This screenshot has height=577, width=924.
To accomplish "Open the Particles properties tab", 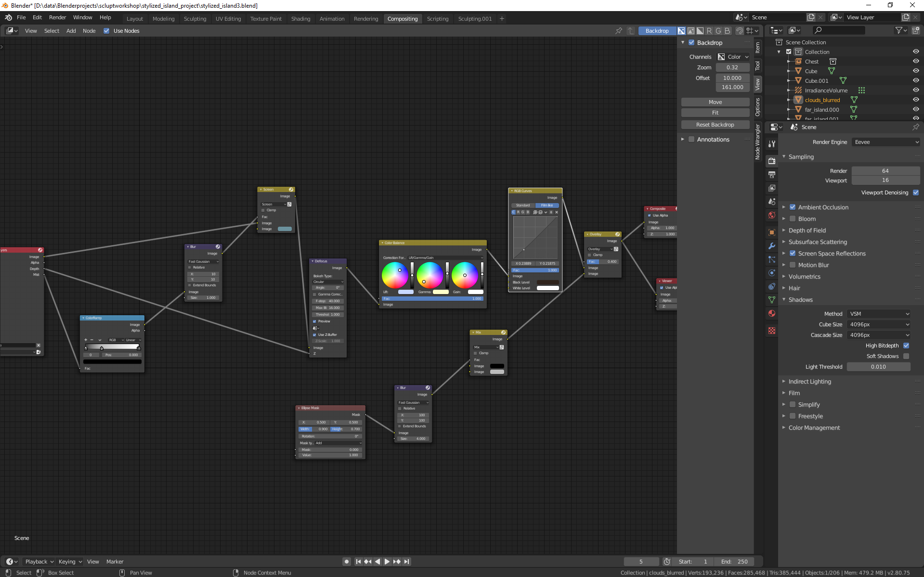I will point(772,259).
